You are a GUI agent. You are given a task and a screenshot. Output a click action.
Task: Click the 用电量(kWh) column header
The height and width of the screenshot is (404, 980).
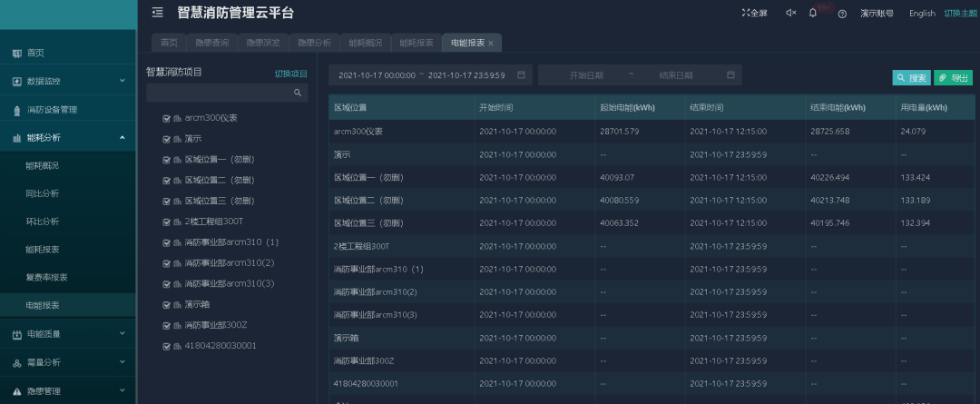click(924, 107)
